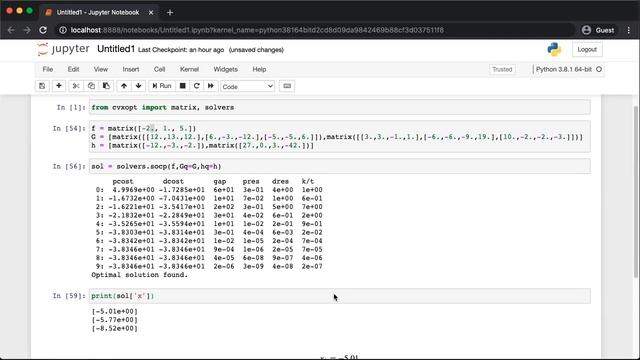Open the Guest profile button
This screenshot has width=640, height=360.
[598, 30]
